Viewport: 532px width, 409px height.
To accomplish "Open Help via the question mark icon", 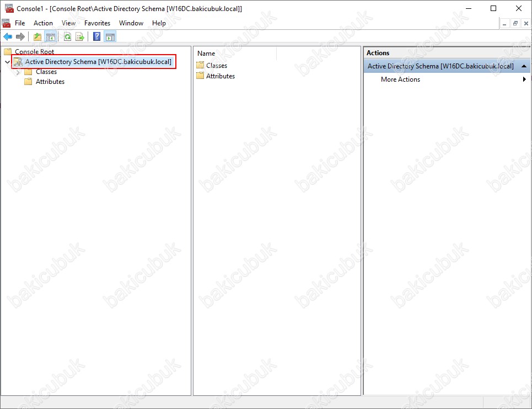I will click(96, 37).
